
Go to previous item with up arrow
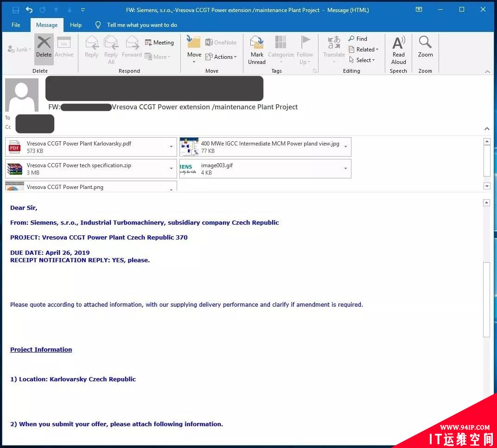pyautogui.click(x=56, y=10)
